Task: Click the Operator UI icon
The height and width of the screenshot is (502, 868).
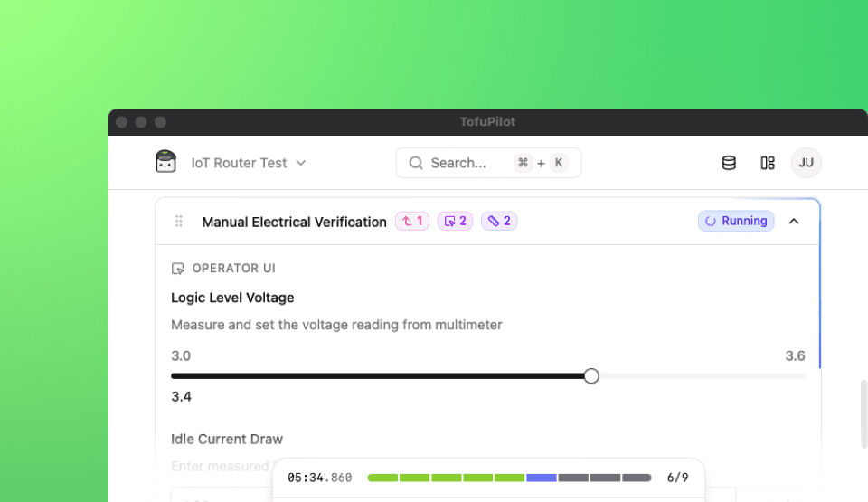Action: (x=178, y=268)
